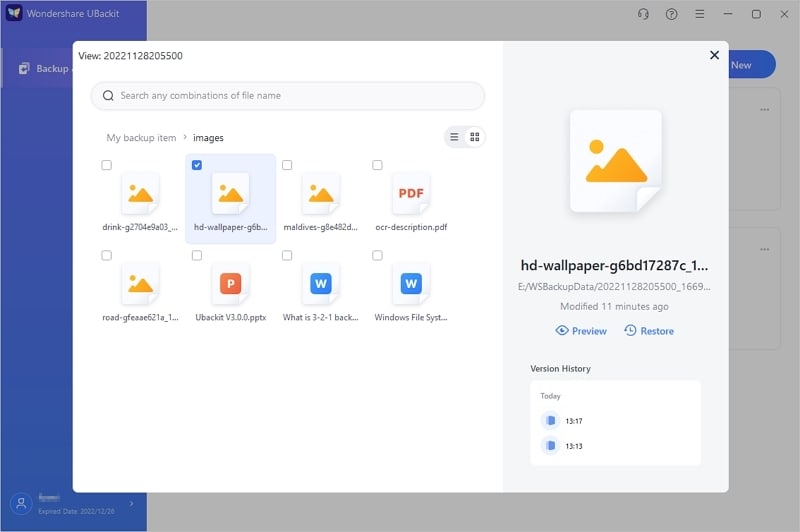800x532 pixels.
Task: Select the 13:13 version history entry
Action: pyautogui.click(x=615, y=446)
